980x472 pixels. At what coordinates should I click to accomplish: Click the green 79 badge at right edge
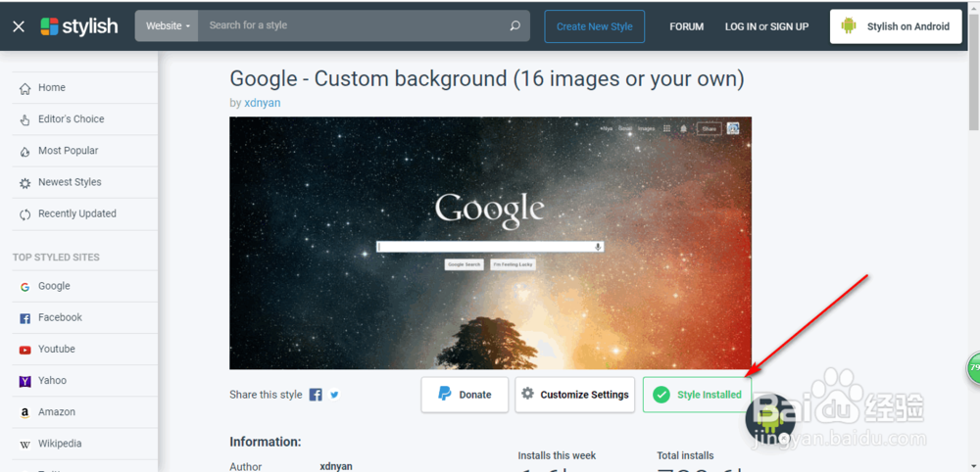point(974,368)
